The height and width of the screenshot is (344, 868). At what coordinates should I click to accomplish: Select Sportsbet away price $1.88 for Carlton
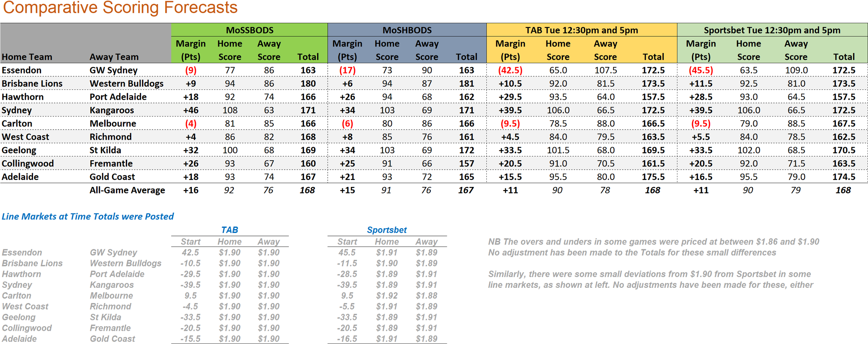click(426, 295)
